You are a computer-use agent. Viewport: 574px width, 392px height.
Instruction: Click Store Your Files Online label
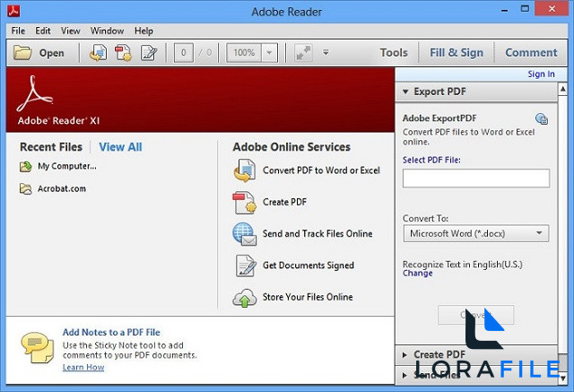[x=308, y=297]
